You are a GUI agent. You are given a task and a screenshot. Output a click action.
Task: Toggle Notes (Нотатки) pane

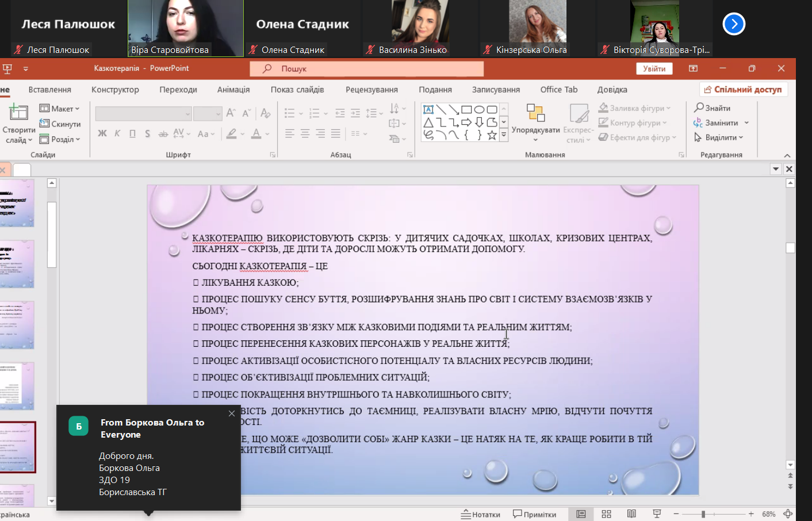click(x=481, y=514)
